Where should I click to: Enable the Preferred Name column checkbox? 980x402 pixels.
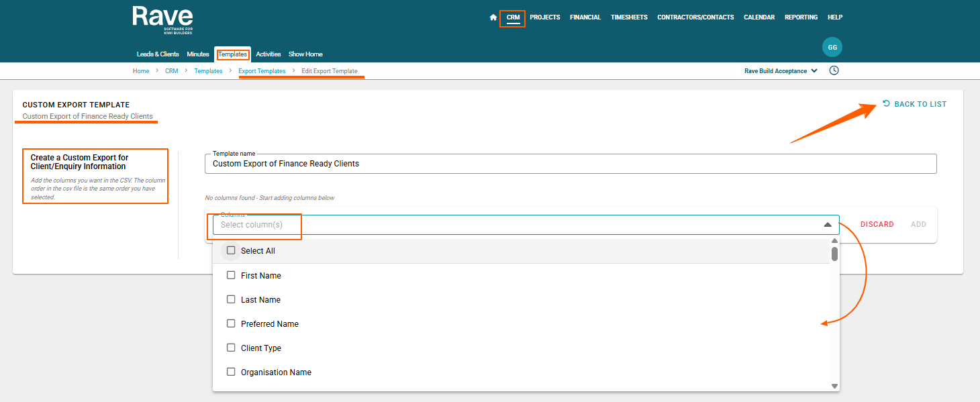coord(231,323)
